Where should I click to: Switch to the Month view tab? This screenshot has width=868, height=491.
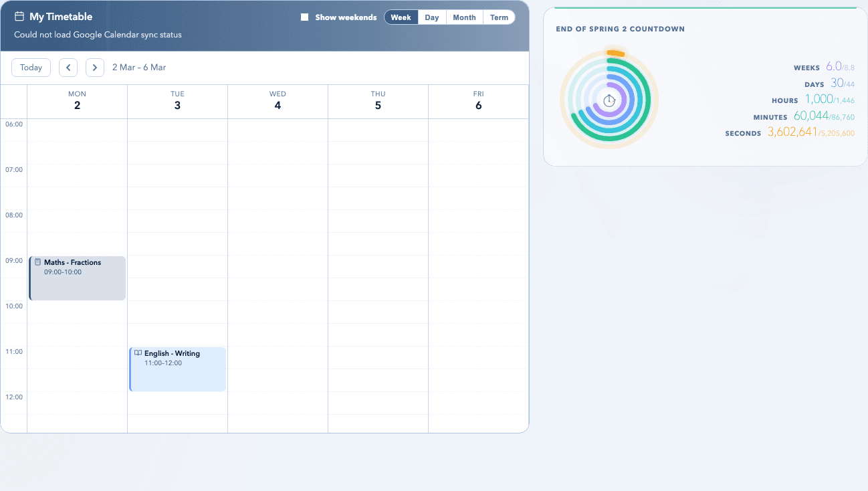click(x=463, y=17)
